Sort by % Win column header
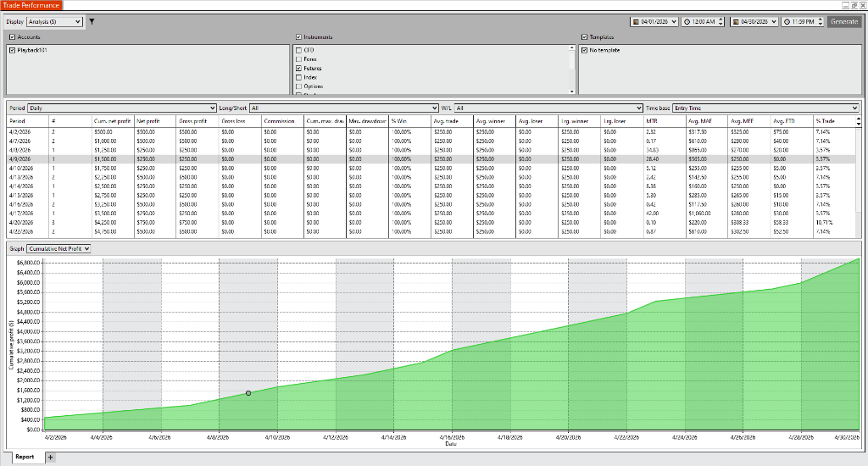 click(409, 121)
